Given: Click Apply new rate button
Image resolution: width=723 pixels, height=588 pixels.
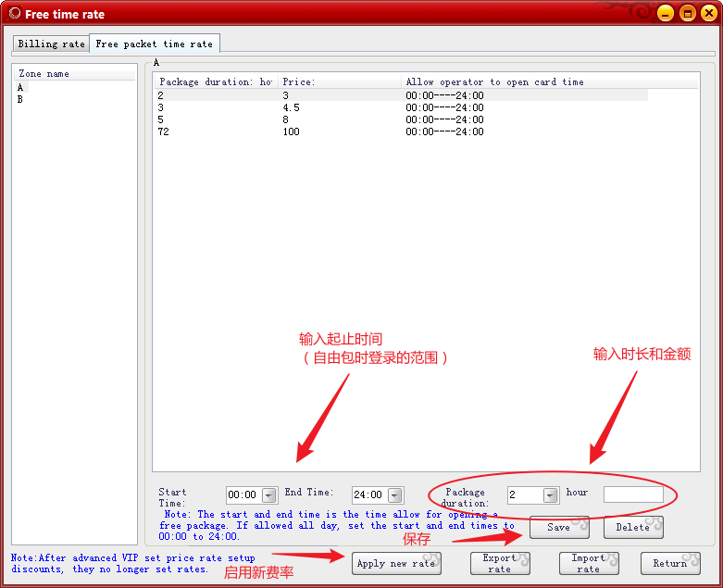Looking at the screenshot, I should tap(396, 564).
